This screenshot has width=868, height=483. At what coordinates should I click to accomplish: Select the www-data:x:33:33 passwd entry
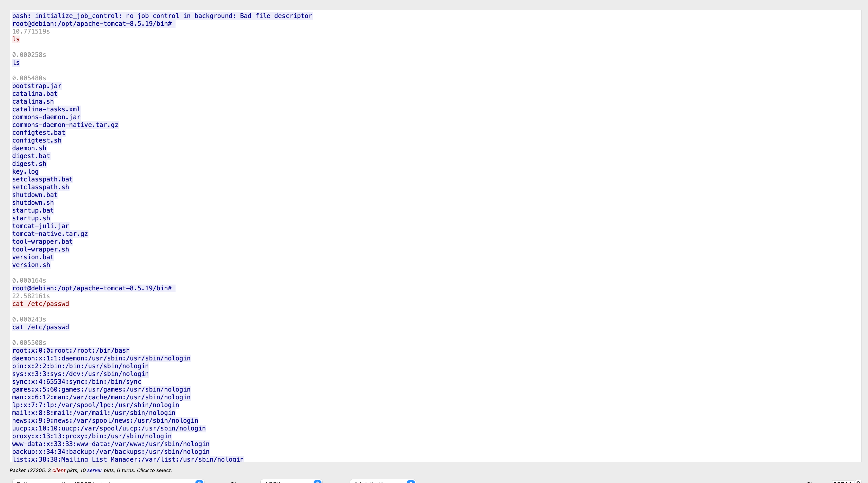(111, 444)
